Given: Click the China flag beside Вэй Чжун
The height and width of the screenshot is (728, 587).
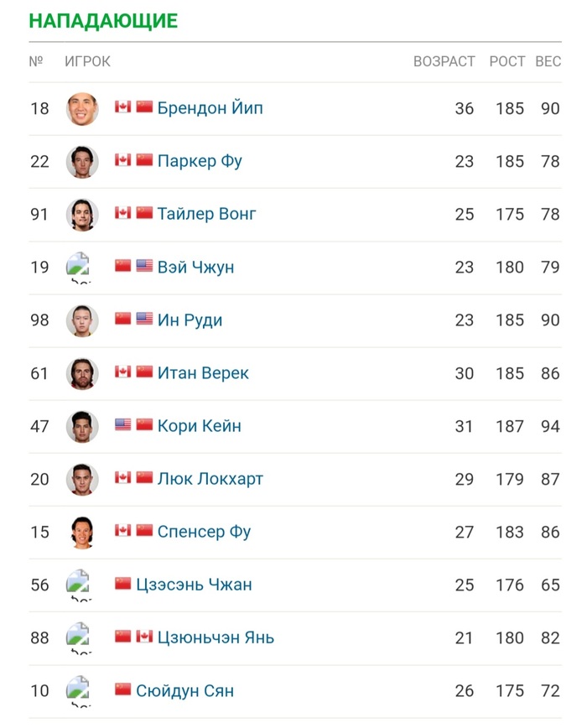Looking at the screenshot, I should pos(122,266).
